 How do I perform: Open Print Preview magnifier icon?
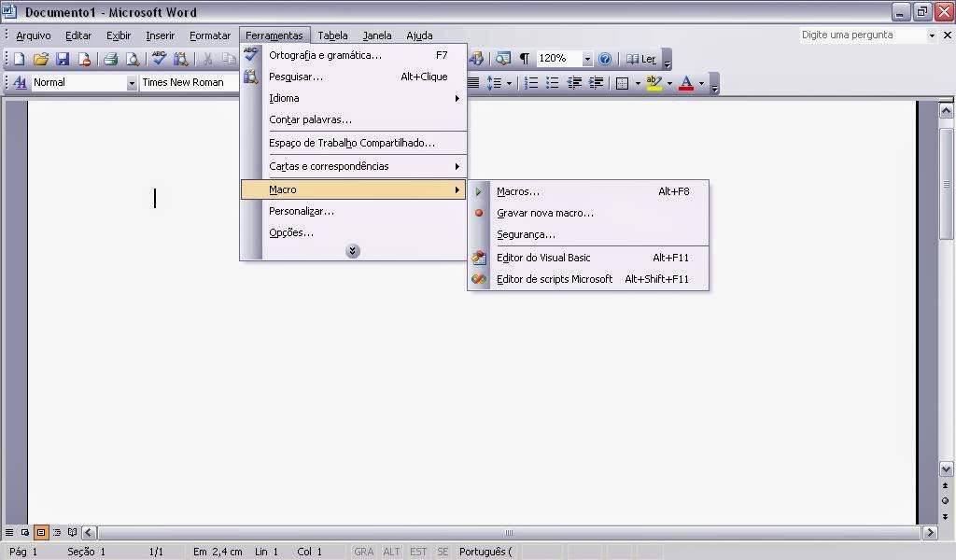(x=132, y=59)
